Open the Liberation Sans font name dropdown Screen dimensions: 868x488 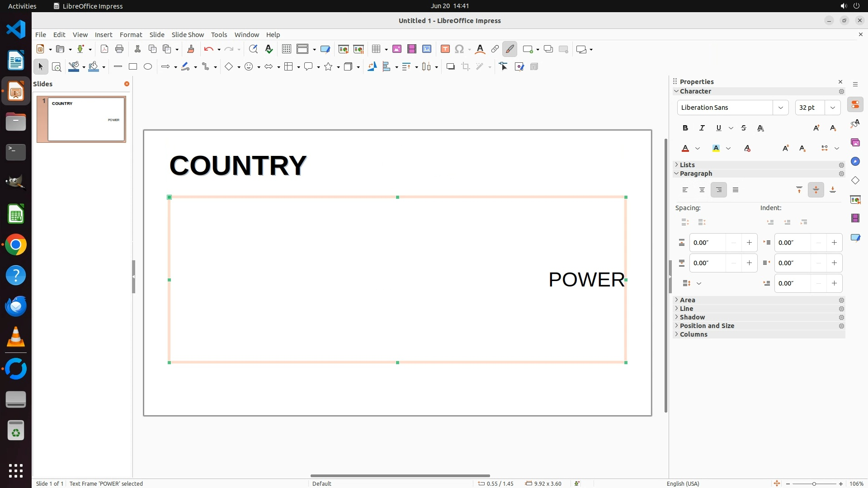[780, 108]
